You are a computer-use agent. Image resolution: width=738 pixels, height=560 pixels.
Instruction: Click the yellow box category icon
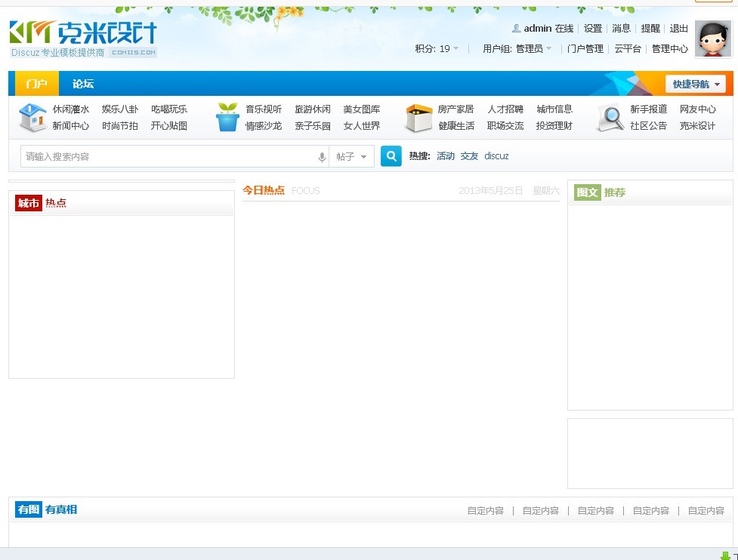pos(418,118)
